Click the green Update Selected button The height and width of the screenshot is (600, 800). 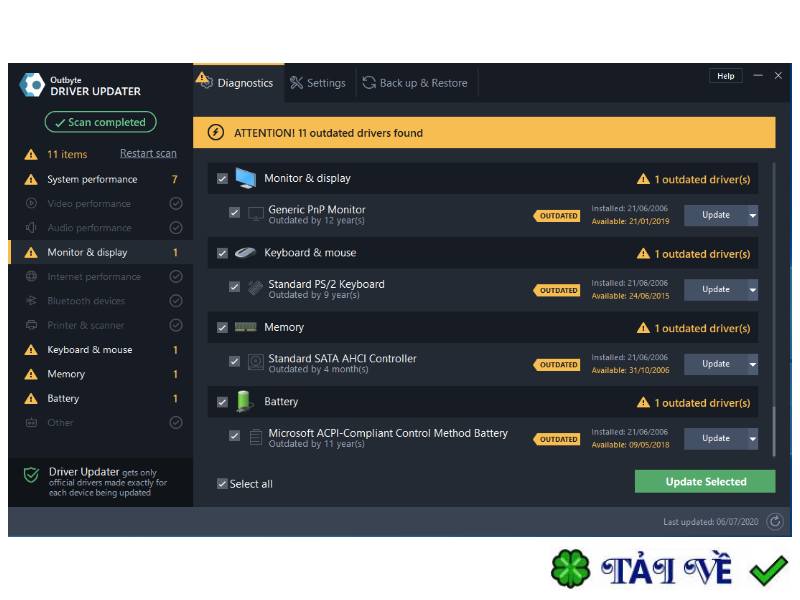pos(705,481)
